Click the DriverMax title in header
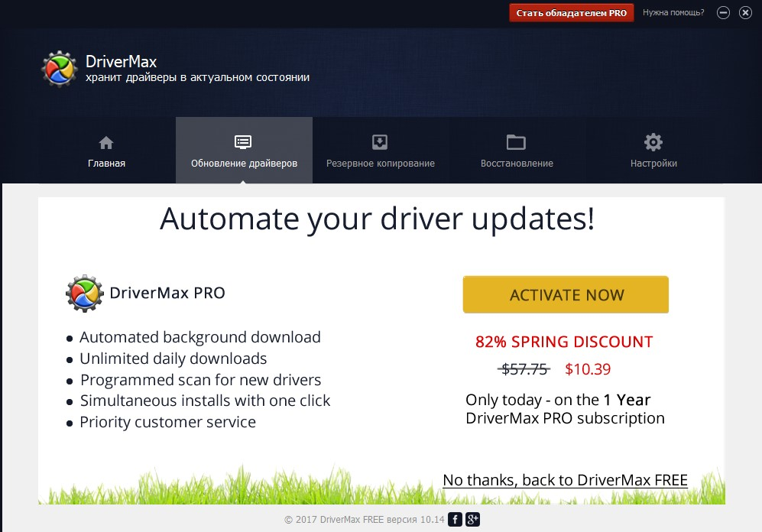762x532 pixels. pos(121,62)
